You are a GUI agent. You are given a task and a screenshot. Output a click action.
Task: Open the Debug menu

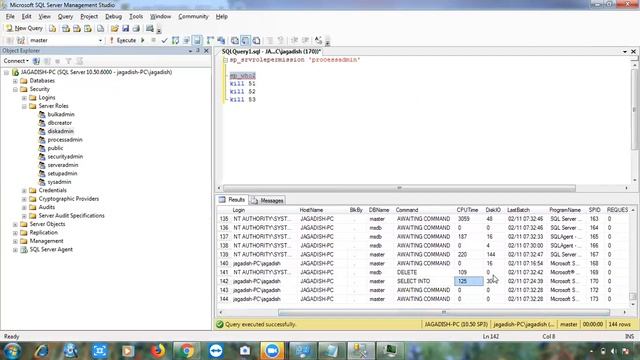point(113,17)
